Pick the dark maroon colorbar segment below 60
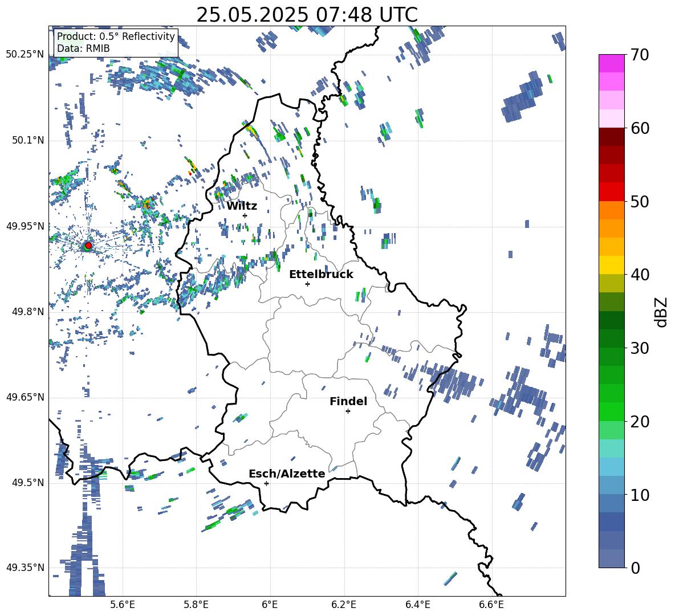Viewport: 675px width, 616px height. 611,137
